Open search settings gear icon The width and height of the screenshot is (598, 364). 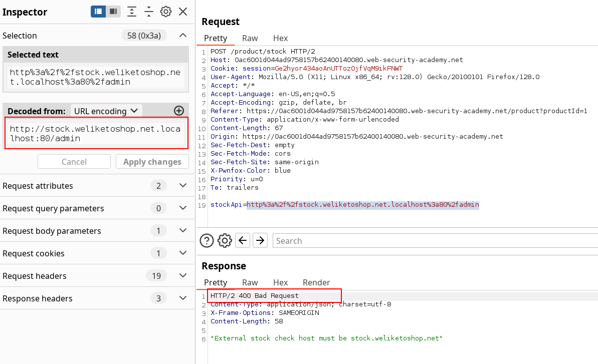point(225,241)
